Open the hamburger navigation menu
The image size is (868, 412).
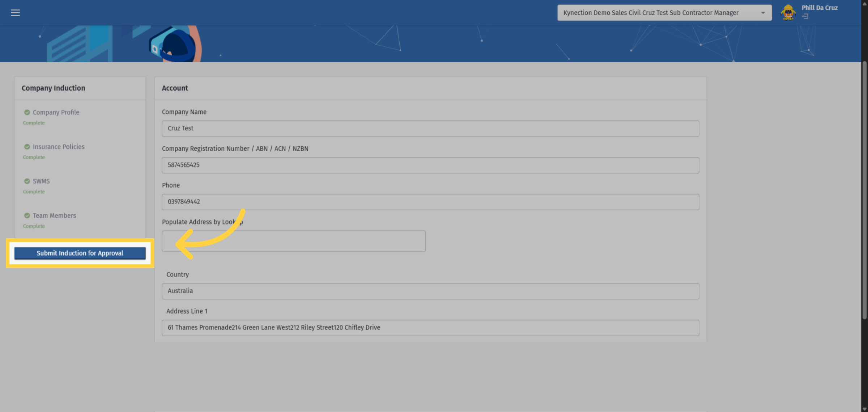click(x=15, y=13)
